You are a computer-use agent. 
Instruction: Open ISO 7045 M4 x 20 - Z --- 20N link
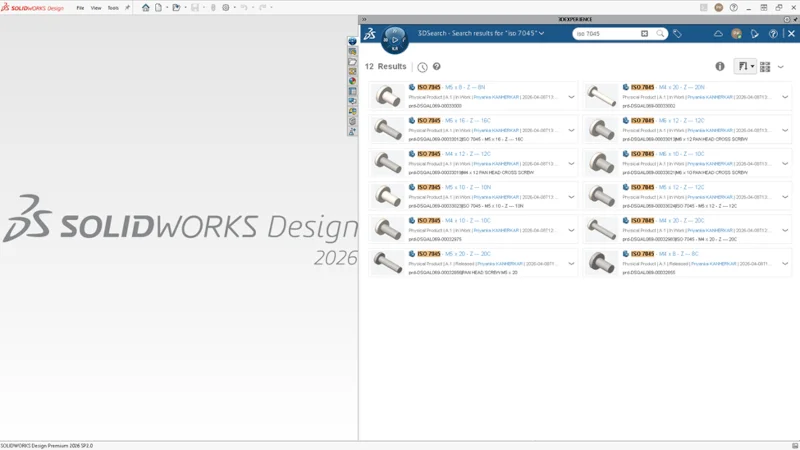668,87
